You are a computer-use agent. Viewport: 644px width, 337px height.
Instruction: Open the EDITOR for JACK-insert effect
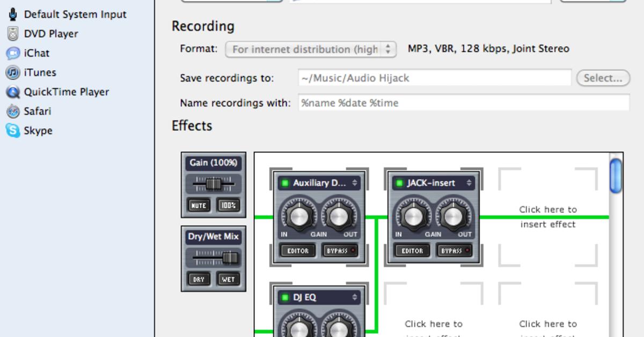tap(412, 251)
